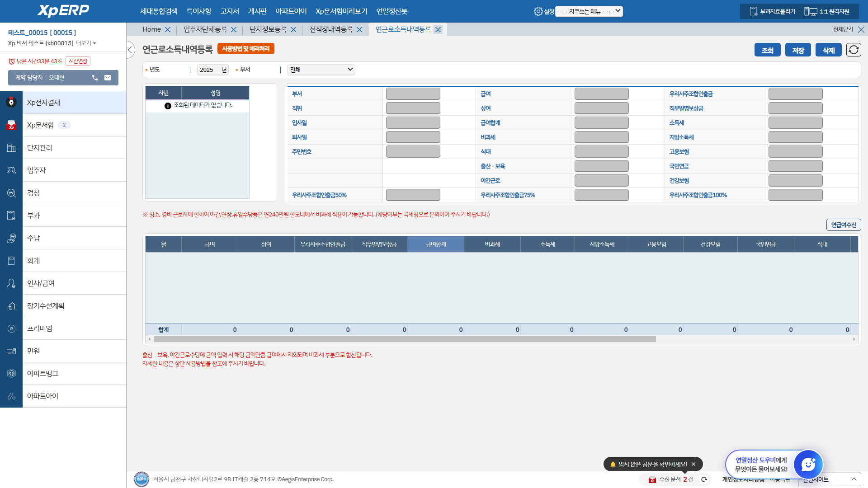Click the 1:1 원격지원 icon
This screenshot has height=488, width=868.
coord(811,11)
